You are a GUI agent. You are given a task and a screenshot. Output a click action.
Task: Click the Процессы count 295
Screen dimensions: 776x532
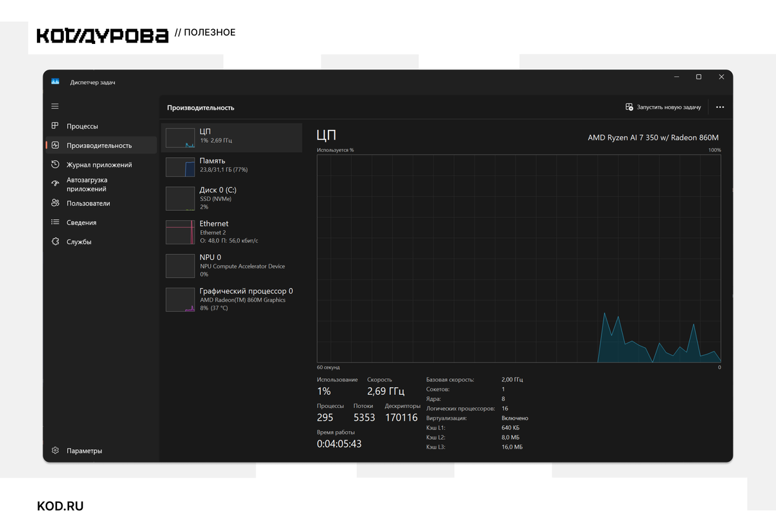tap(325, 418)
